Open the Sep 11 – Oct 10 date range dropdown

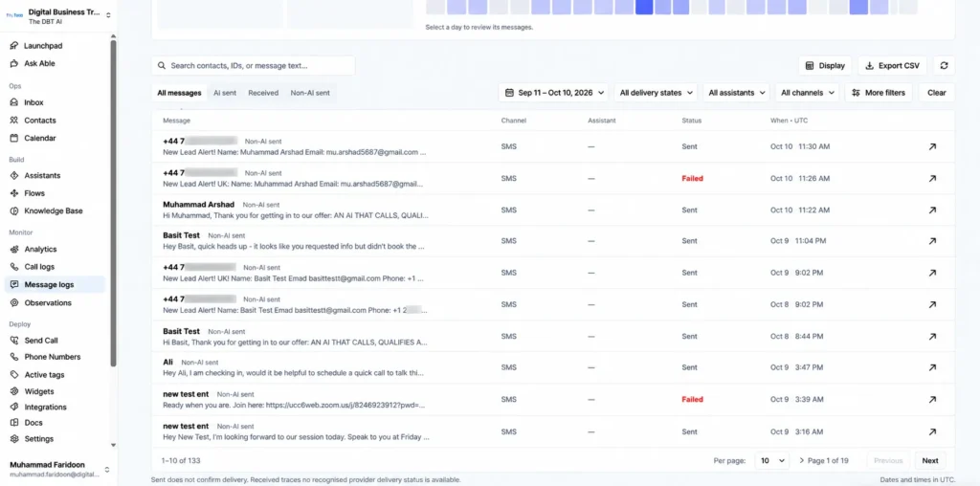pyautogui.click(x=554, y=93)
